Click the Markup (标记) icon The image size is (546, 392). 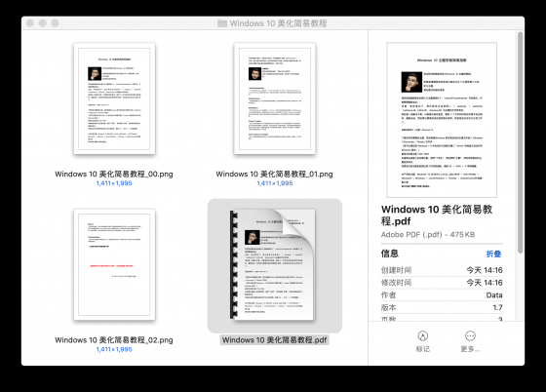click(x=423, y=336)
